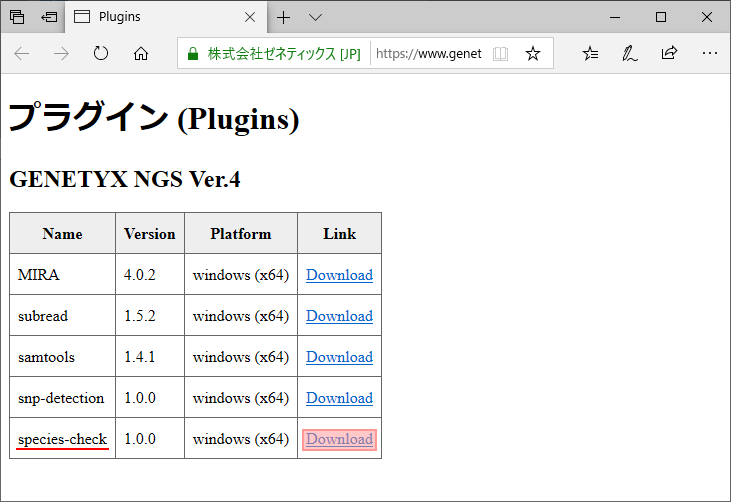Image resolution: width=731 pixels, height=502 pixels.
Task: Click the プラグイン (Plugins) page title
Action: [x=154, y=117]
